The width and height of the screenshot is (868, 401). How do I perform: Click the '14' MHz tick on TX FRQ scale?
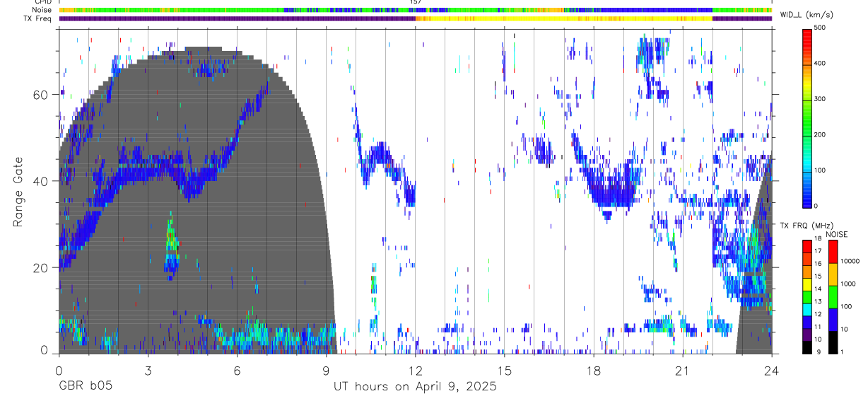click(x=819, y=289)
